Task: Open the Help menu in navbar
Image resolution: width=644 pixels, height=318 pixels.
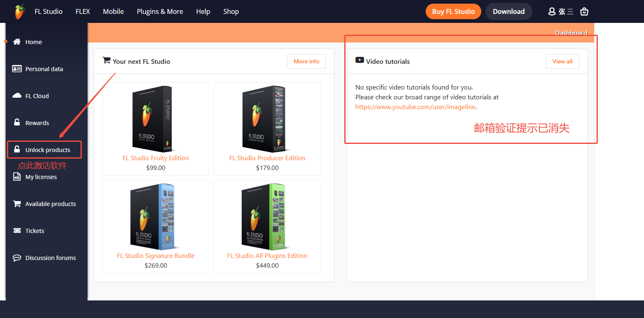Action: click(x=203, y=11)
